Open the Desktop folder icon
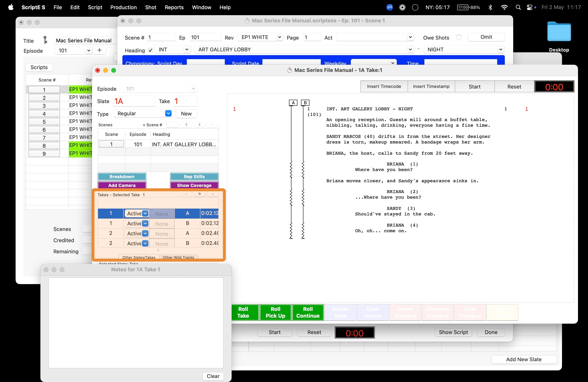 [x=559, y=32]
